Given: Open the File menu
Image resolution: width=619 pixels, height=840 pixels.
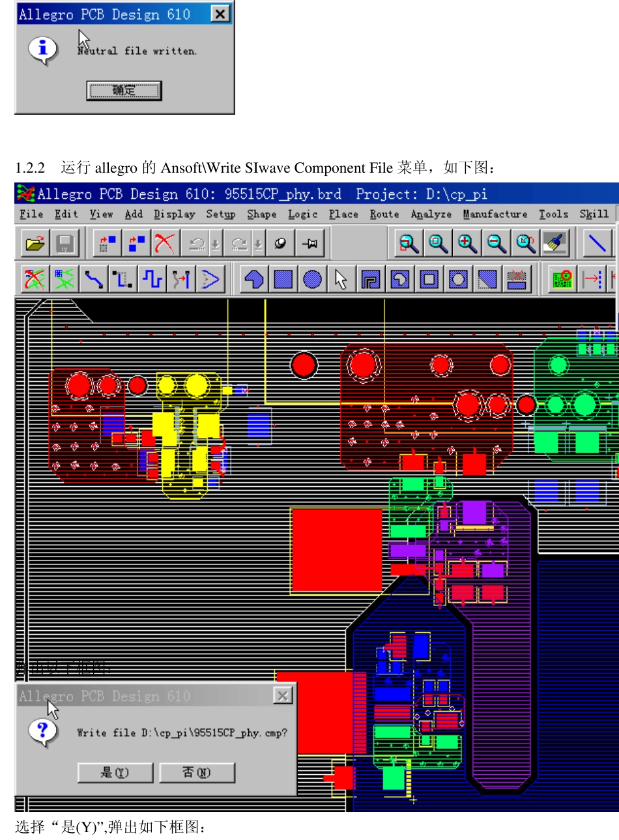Looking at the screenshot, I should click(x=31, y=214).
